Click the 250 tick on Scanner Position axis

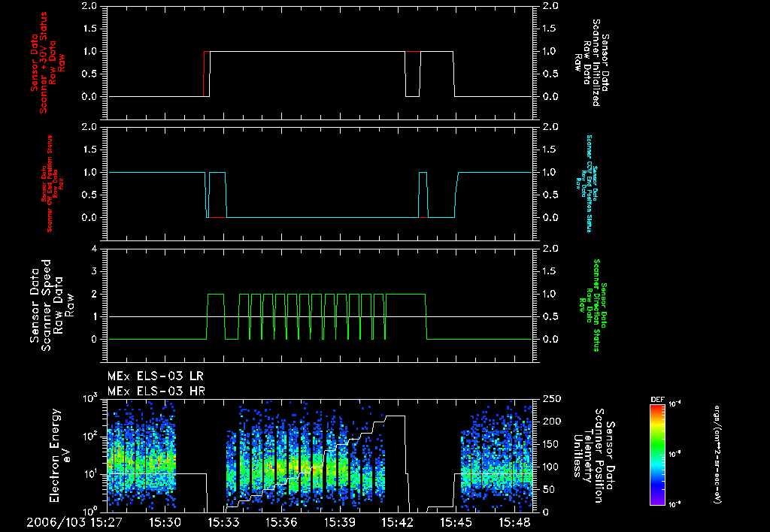click(550, 399)
